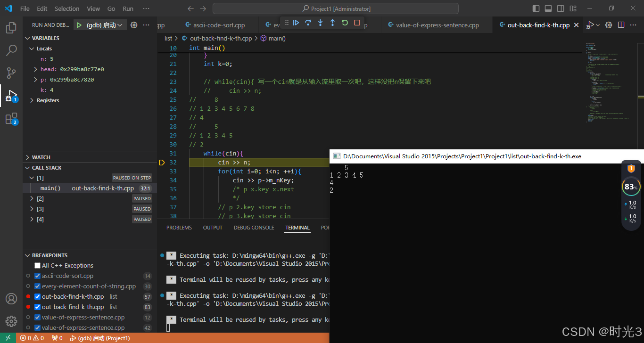Image resolution: width=644 pixels, height=343 pixels.
Task: Go forward using the title bar arrow
Action: click(203, 8)
